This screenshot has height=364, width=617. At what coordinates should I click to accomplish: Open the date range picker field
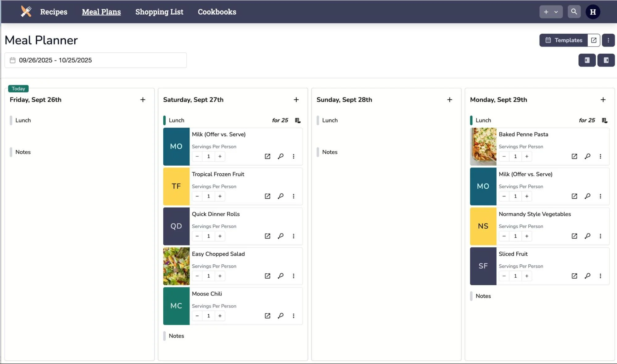pos(95,60)
